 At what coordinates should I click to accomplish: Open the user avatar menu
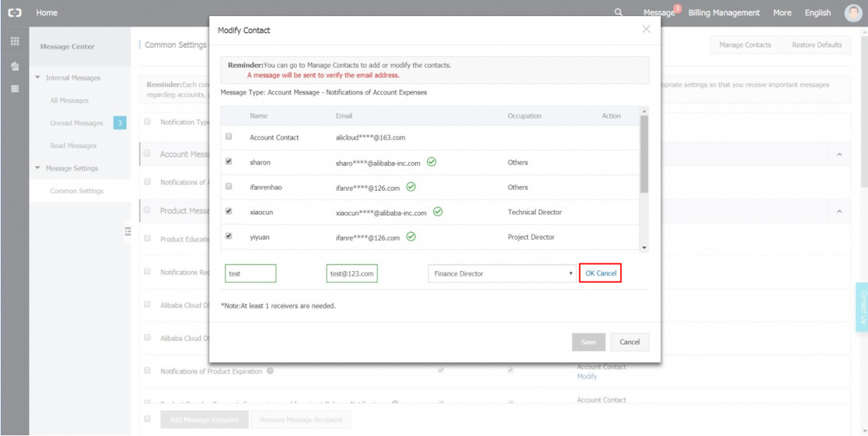(853, 13)
